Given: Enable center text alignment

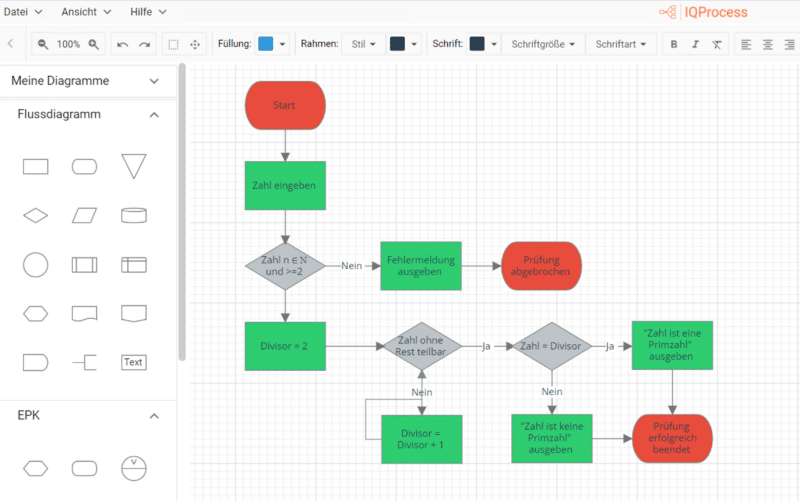Looking at the screenshot, I should 768,44.
